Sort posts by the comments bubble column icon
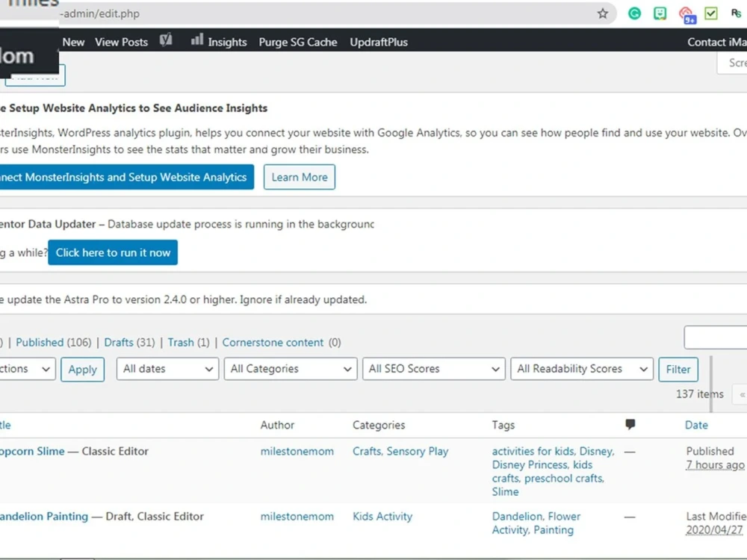This screenshot has width=747, height=560. [630, 424]
